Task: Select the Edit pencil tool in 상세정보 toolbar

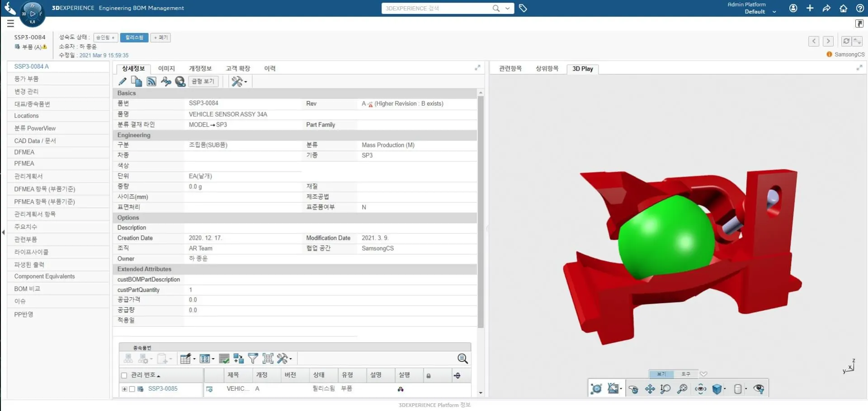Action: pyautogui.click(x=122, y=81)
